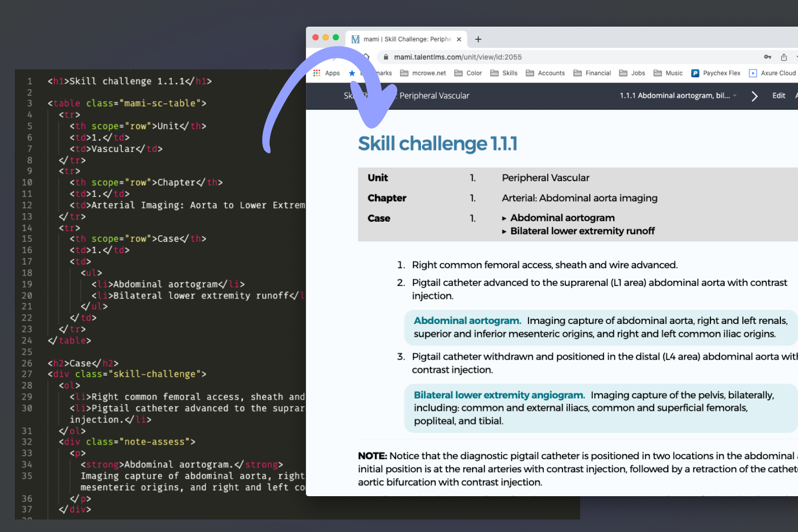Screen dimensions: 798x532
Task: Open the Music bookmark folder
Action: pos(668,73)
